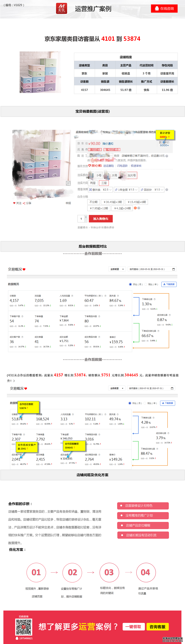Viewport: 185px width, 644px height.
Task: Click the help icon beside 人均浏览量 in May panel
Action: pos(72,296)
